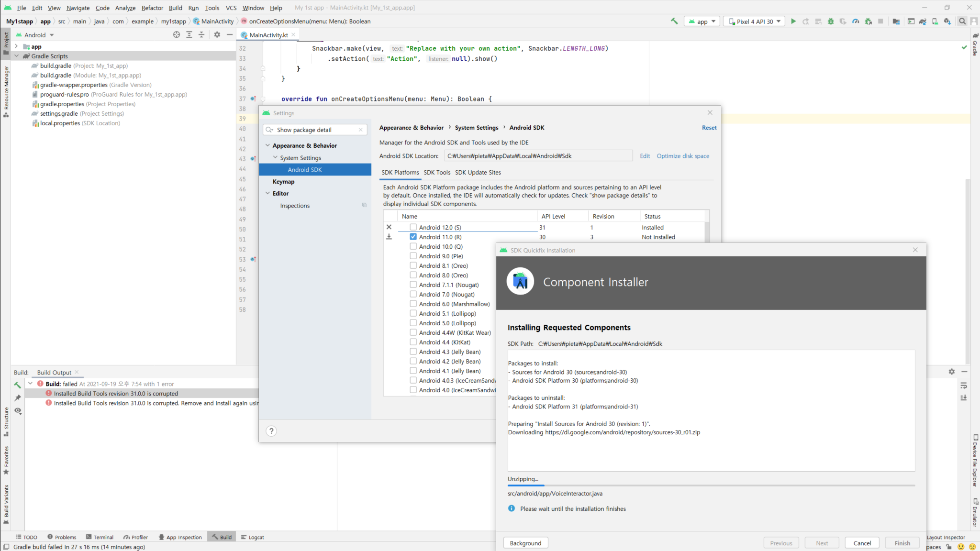The height and width of the screenshot is (551, 980).
Task: Collapse Appearance & Behavior in Settings tree
Action: [x=267, y=145]
